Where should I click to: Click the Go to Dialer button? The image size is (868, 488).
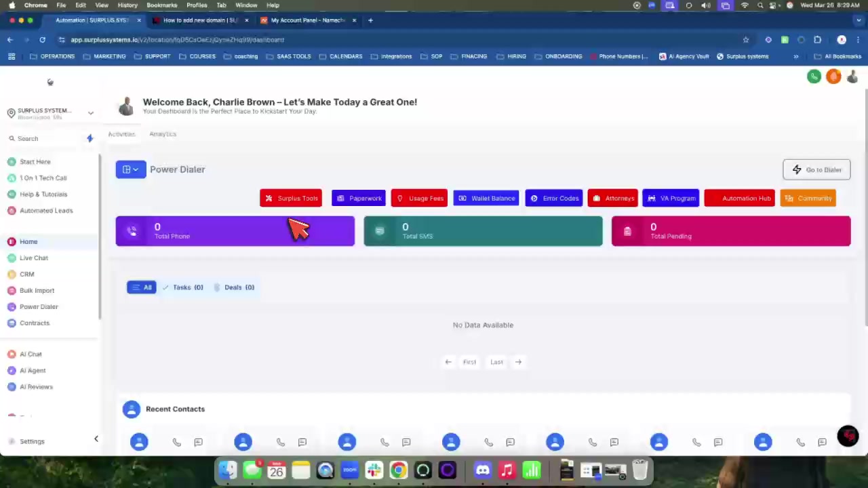click(x=816, y=170)
